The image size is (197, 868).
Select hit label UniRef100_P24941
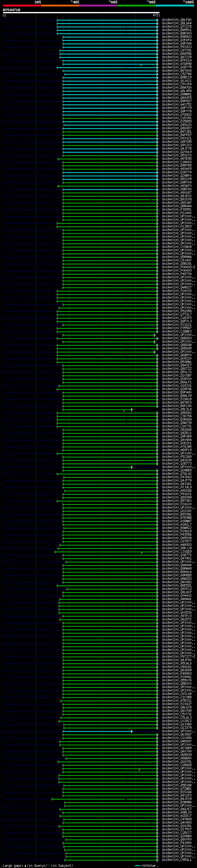tap(177, 676)
